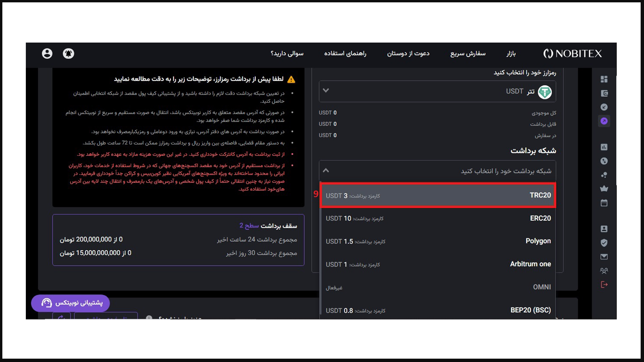Image resolution: width=644 pixels, height=362 pixels.
Task: Select the ERC20 network option
Action: (438, 219)
